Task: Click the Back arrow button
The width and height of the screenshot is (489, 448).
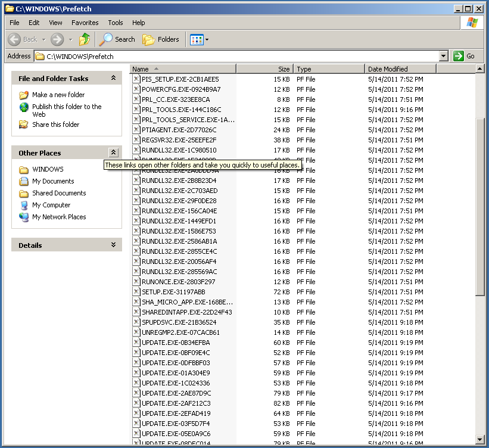Action: tap(14, 39)
